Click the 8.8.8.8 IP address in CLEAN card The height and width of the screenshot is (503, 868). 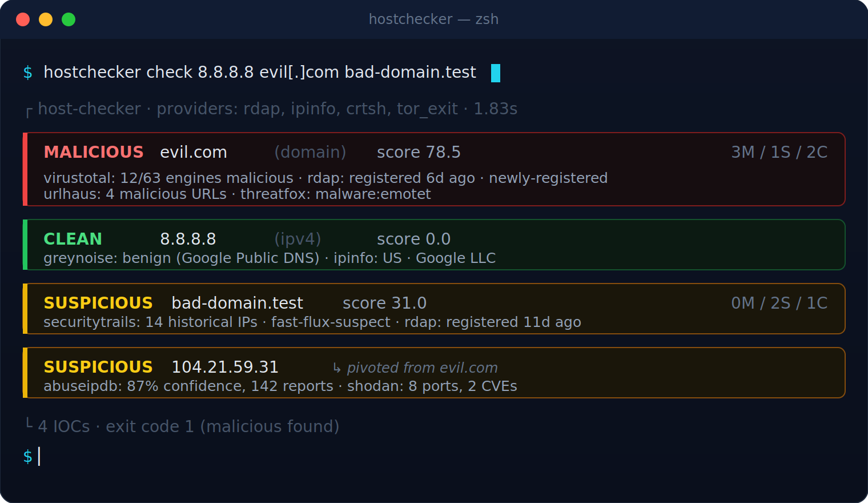[x=188, y=239]
